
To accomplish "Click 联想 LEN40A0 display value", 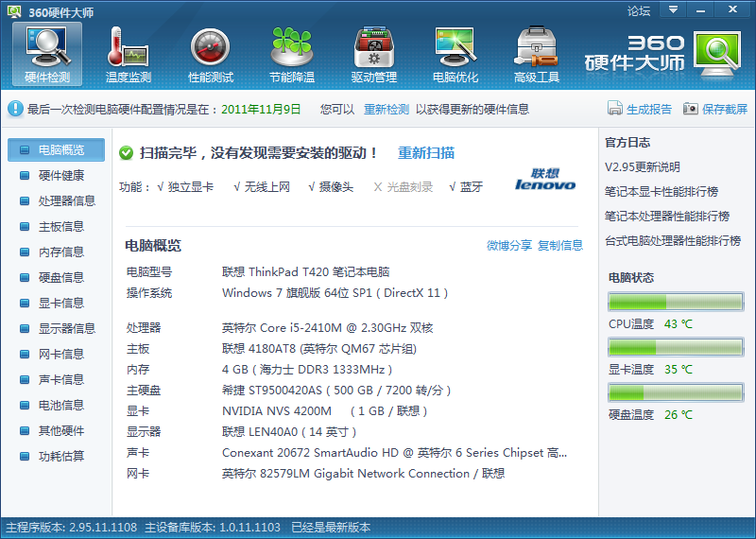I will coord(289,432).
